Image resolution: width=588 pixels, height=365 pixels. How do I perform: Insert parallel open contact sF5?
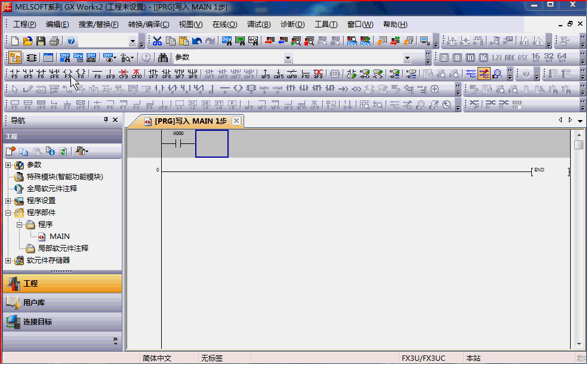tap(27, 73)
